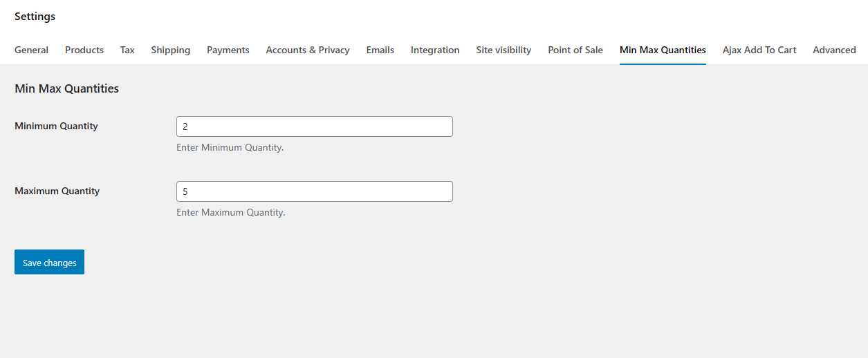Viewport: 868px width, 358px height.
Task: Focus the Maximum Quantity input field
Action: [x=315, y=191]
